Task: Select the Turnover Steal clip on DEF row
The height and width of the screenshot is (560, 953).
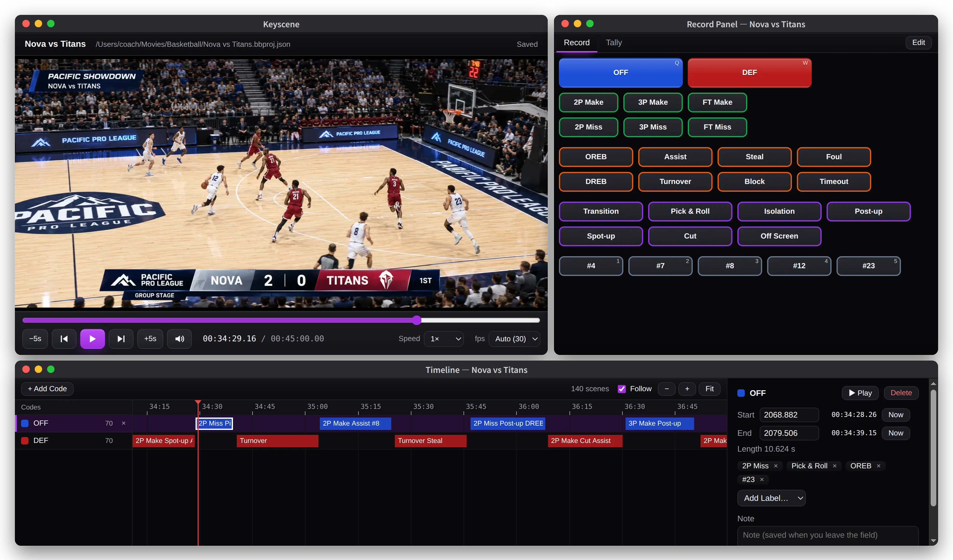Action: click(x=430, y=441)
